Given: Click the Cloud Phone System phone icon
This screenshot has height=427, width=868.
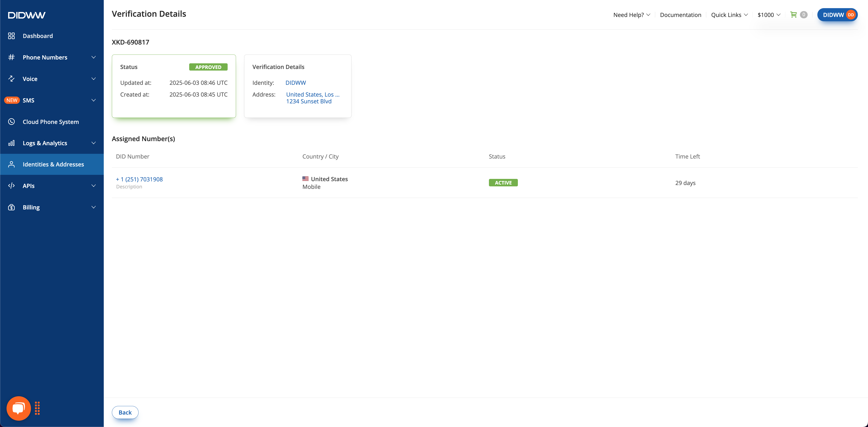Looking at the screenshot, I should pyautogui.click(x=12, y=122).
